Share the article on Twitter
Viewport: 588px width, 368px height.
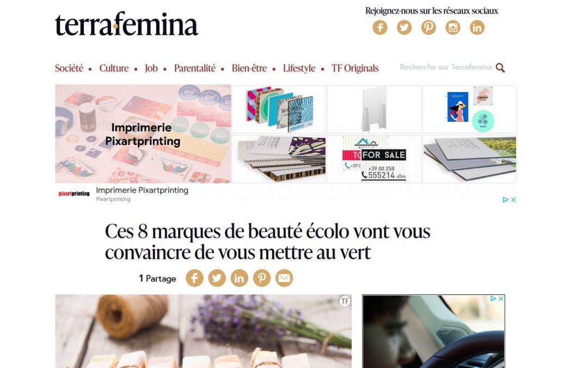point(217,278)
